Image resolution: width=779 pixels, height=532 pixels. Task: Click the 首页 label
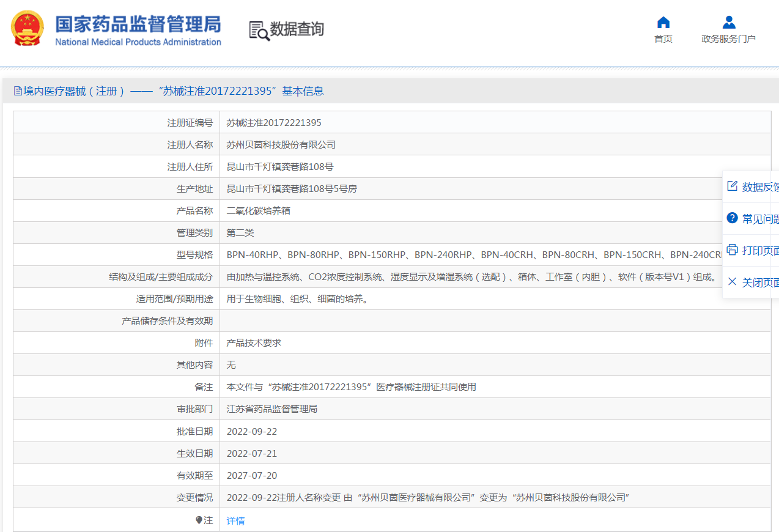coord(663,39)
